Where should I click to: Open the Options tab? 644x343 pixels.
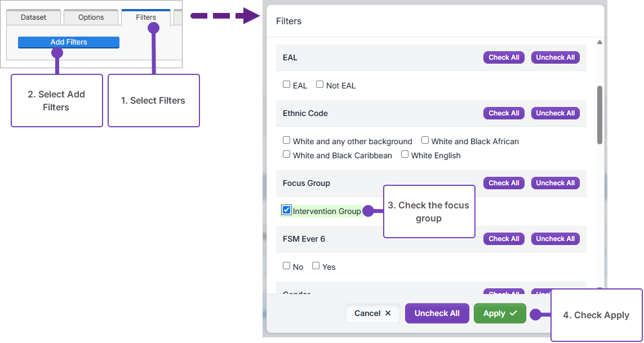click(x=91, y=17)
